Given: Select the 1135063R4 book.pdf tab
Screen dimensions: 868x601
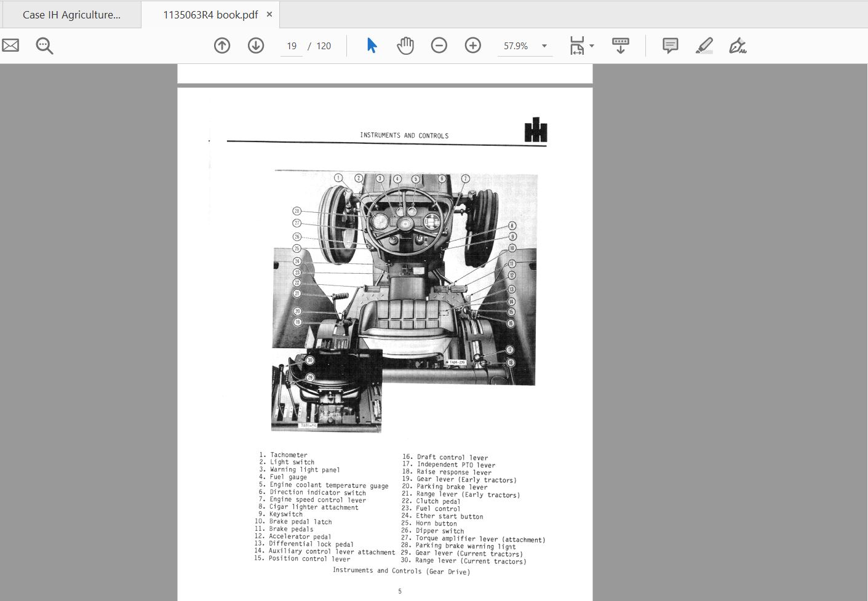Looking at the screenshot, I should coord(210,15).
